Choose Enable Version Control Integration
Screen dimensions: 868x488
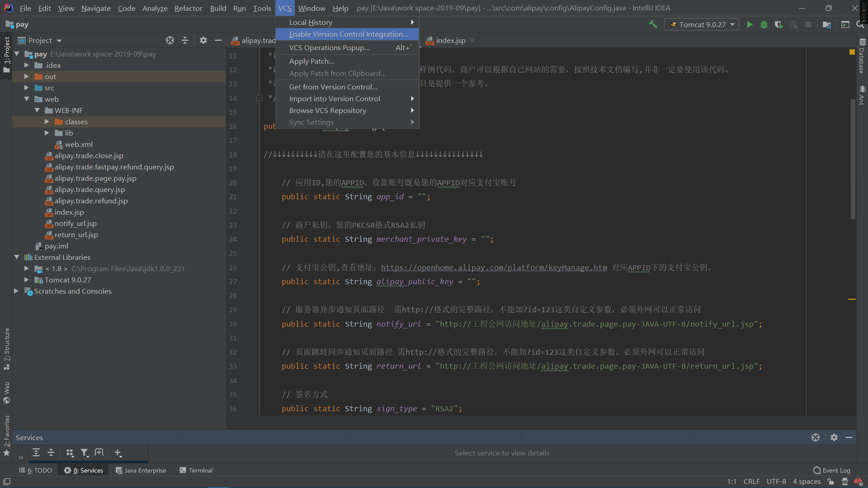pyautogui.click(x=348, y=34)
